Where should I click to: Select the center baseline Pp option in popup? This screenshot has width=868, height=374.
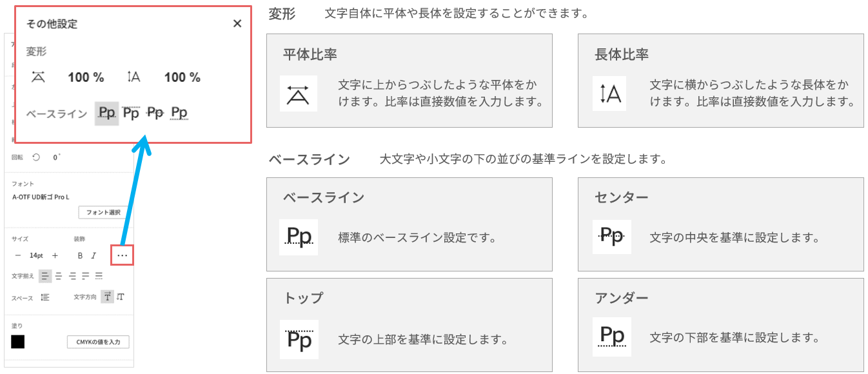(155, 113)
